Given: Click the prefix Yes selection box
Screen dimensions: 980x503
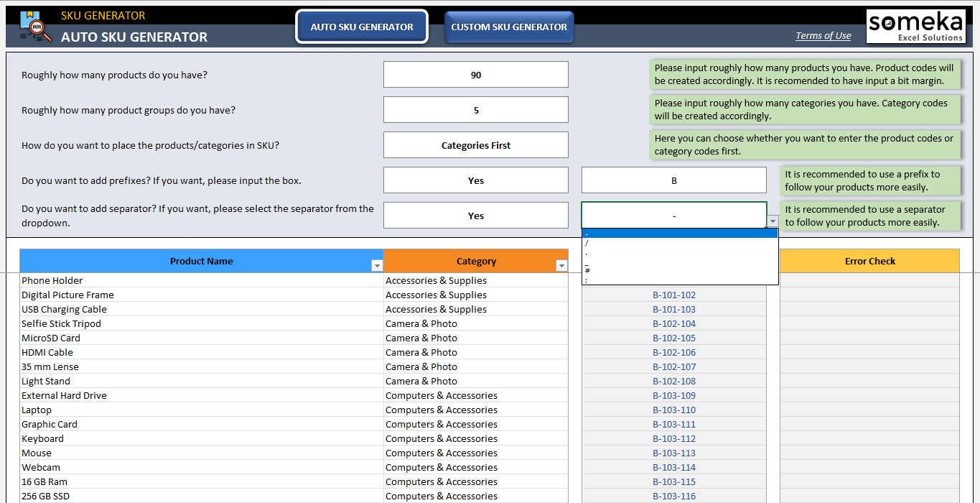Looking at the screenshot, I should (476, 180).
